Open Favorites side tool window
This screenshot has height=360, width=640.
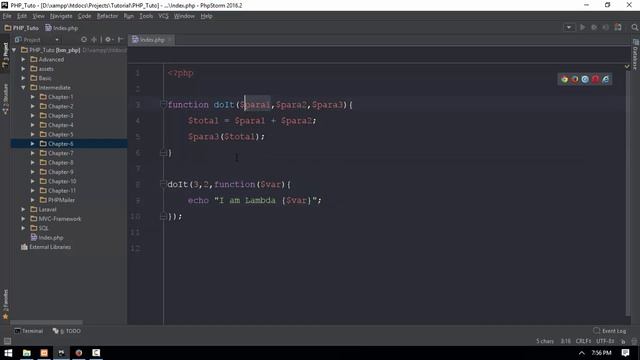click(x=5, y=304)
